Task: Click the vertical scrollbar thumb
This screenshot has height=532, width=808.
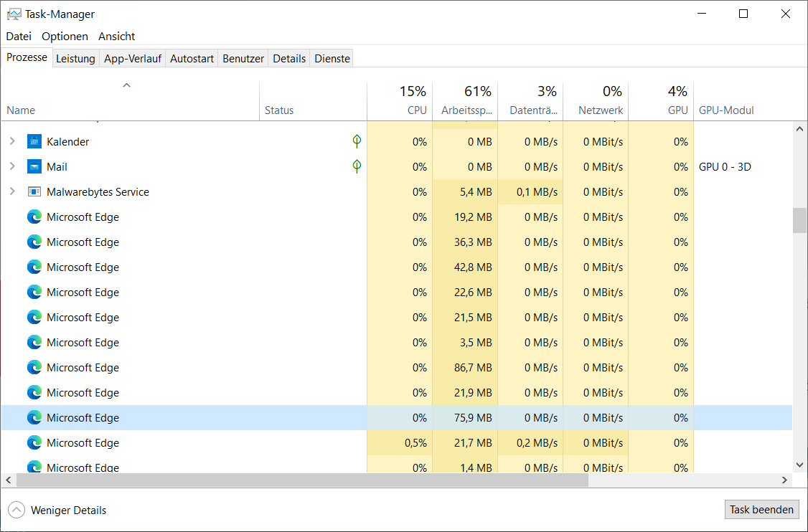Action: point(800,220)
